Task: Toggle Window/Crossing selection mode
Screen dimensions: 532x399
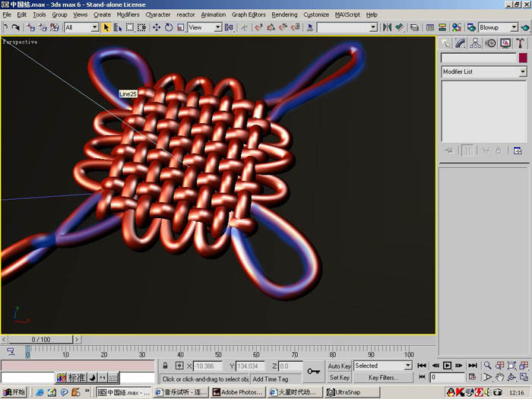Action: [x=141, y=27]
